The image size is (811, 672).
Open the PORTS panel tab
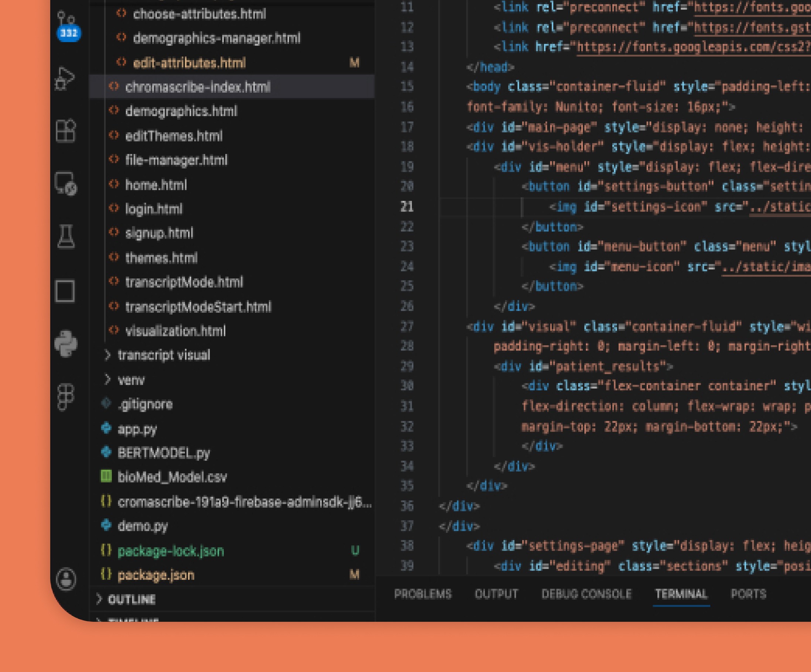(x=748, y=594)
